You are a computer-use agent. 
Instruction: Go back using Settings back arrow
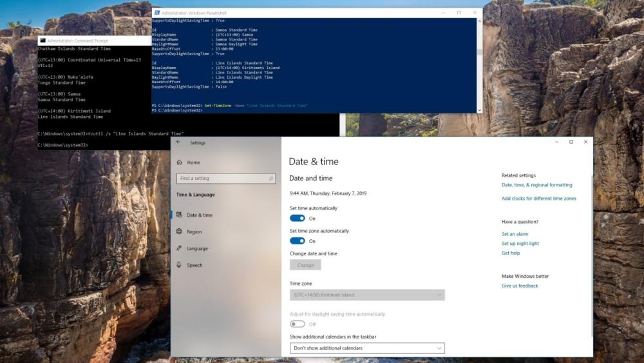178,142
